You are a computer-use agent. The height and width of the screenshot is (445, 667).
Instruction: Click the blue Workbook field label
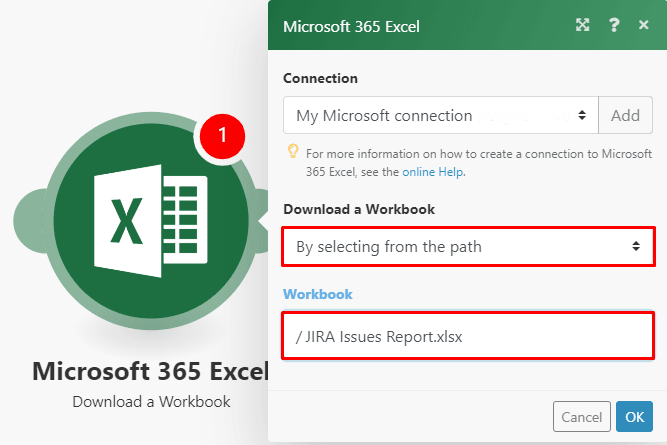point(318,295)
